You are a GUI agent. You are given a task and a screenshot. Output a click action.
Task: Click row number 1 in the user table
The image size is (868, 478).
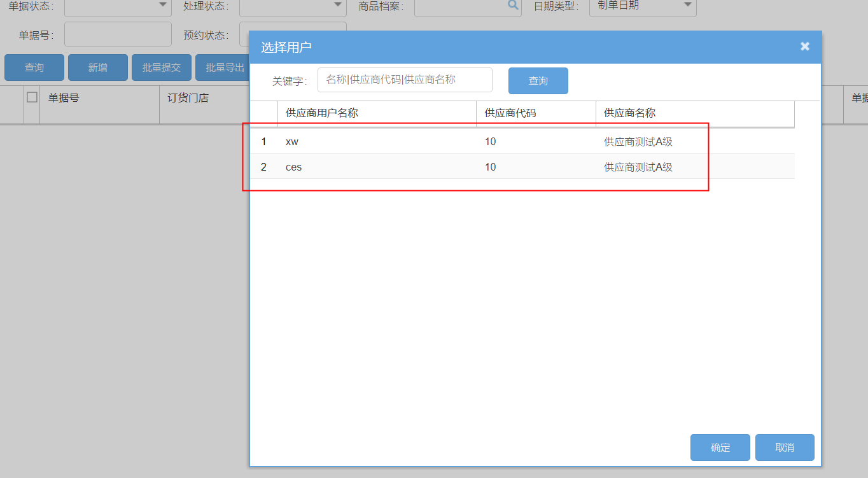click(x=263, y=142)
